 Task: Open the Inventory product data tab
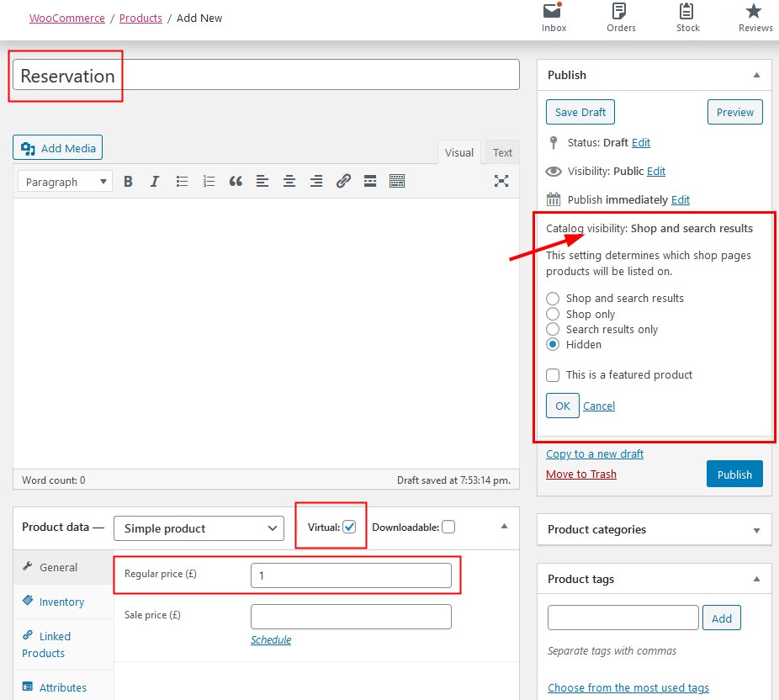[61, 602]
